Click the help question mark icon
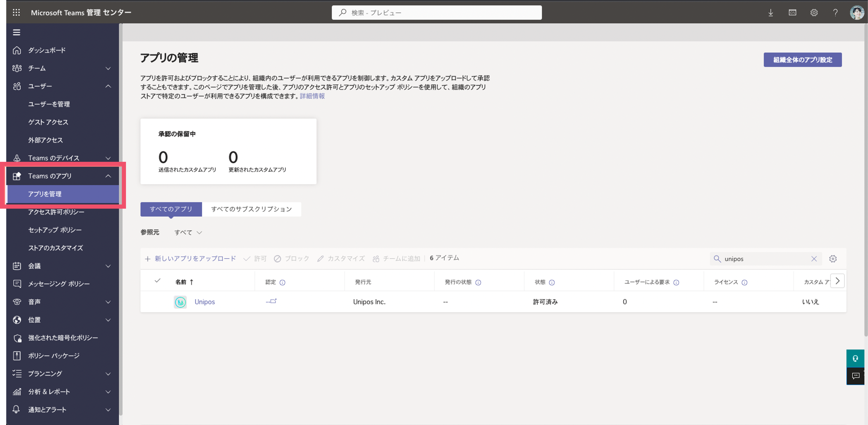Image resolution: width=868 pixels, height=425 pixels. [x=835, y=12]
